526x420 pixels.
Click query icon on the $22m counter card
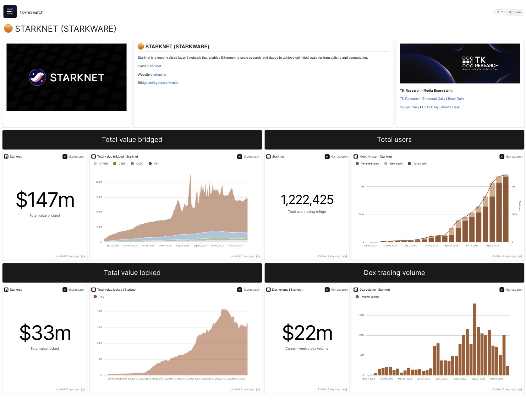click(x=269, y=290)
